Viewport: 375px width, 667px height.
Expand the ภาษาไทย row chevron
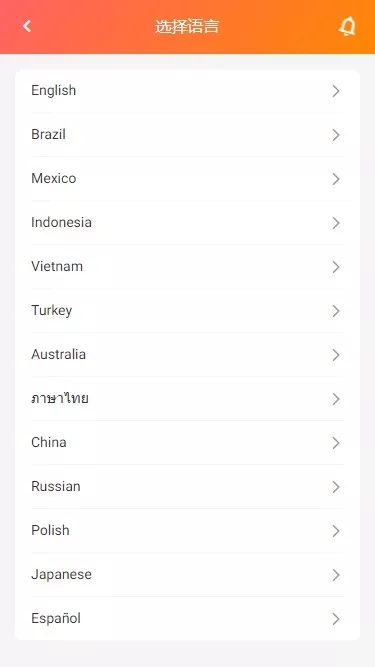pos(336,399)
